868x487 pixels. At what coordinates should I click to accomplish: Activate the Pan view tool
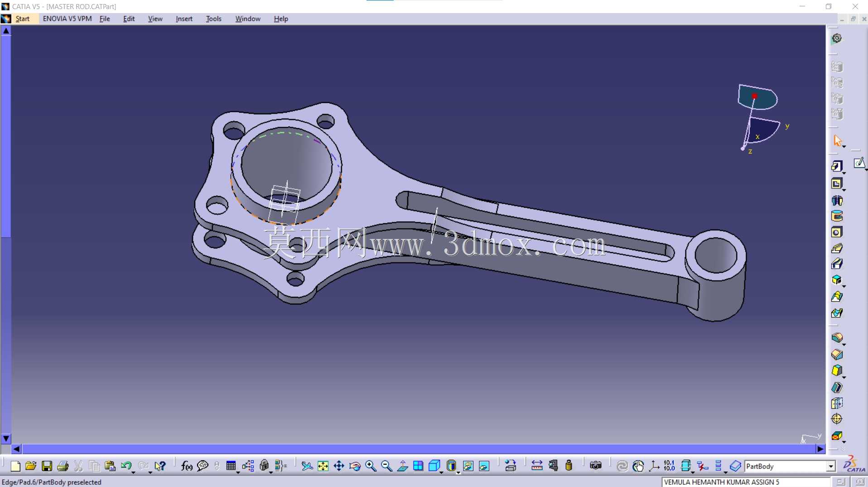(339, 466)
